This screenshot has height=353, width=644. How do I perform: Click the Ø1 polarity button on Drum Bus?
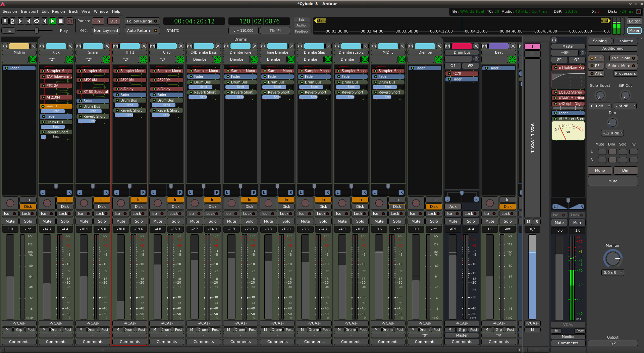[453, 66]
